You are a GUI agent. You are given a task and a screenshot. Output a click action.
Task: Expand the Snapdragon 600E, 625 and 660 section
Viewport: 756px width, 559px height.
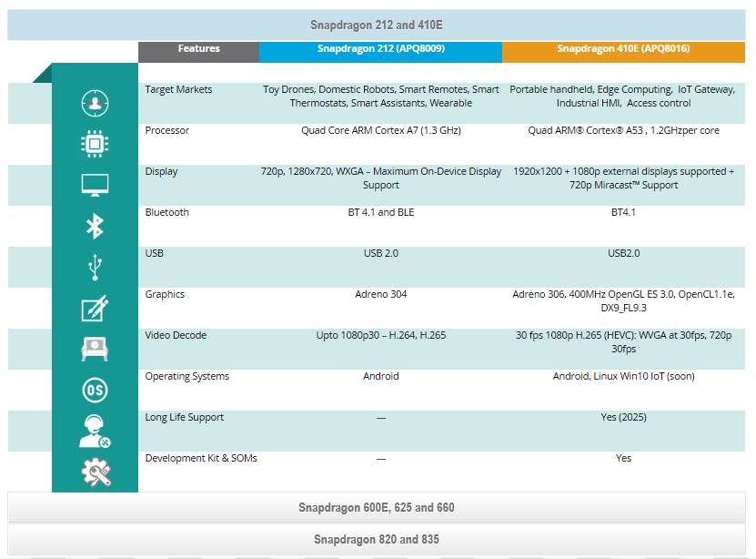pos(377,507)
